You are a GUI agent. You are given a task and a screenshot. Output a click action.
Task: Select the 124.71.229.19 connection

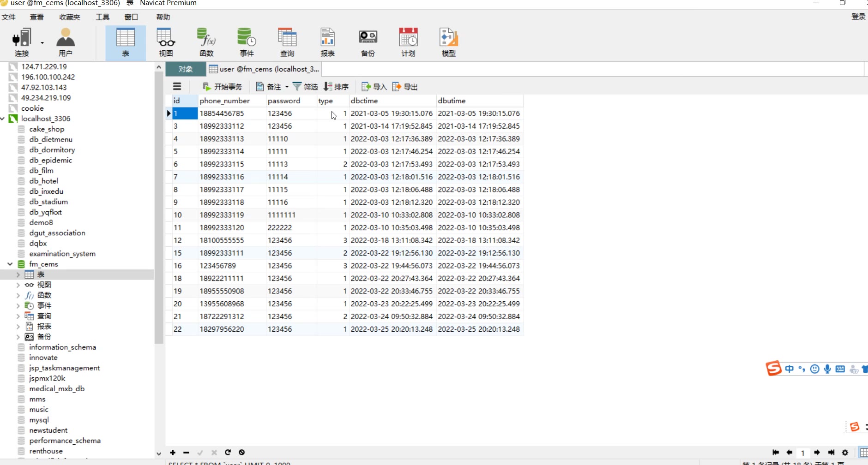click(x=44, y=66)
